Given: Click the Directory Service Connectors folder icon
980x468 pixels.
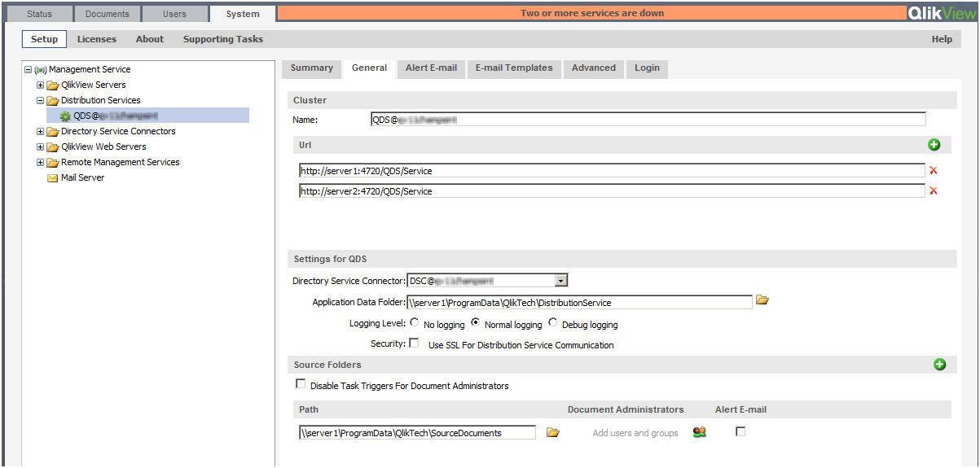Looking at the screenshot, I should [x=53, y=132].
